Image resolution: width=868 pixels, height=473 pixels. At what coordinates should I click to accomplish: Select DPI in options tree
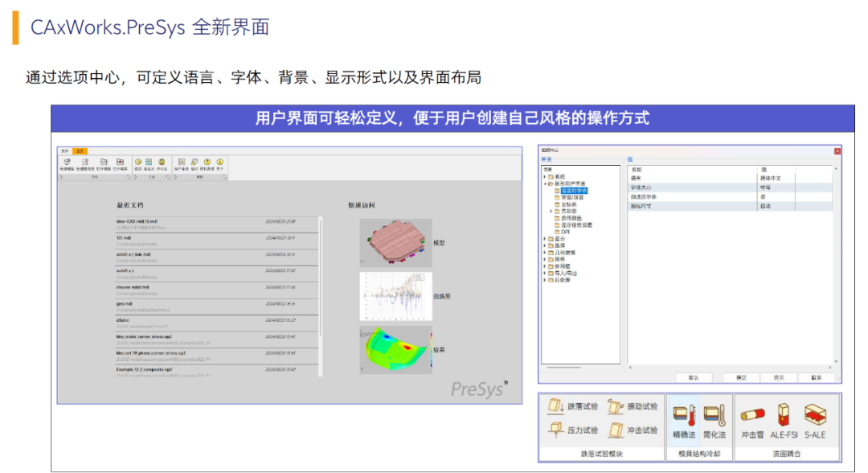point(565,232)
